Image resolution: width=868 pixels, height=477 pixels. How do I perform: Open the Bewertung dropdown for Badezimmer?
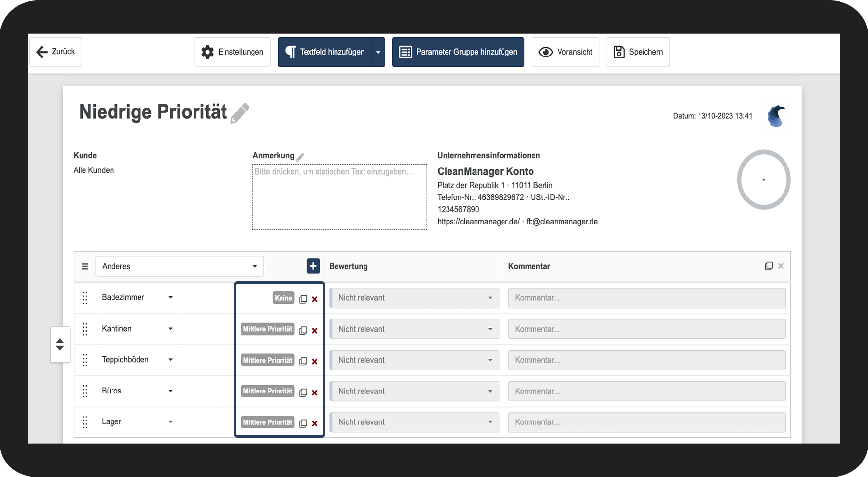click(415, 298)
